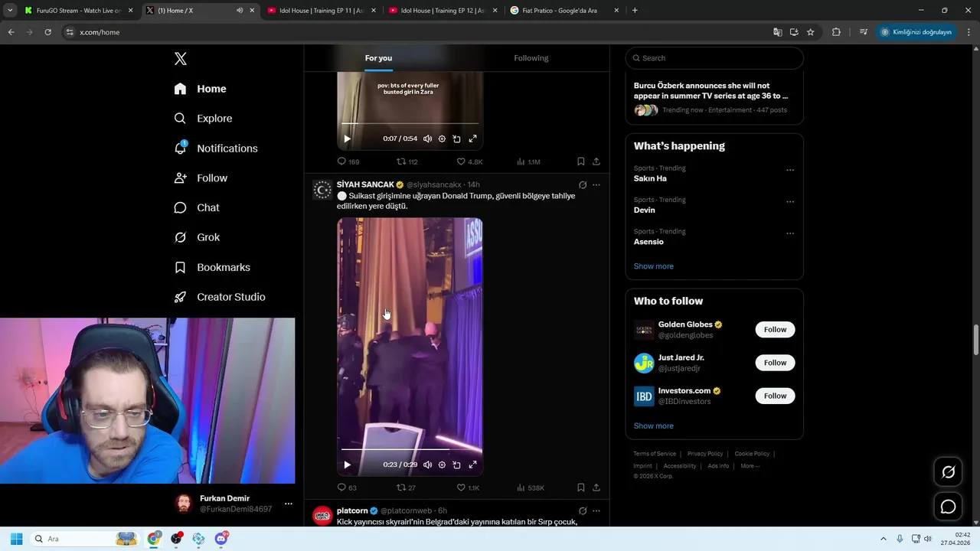
Task: Show more under Who to follow
Action: point(653,425)
